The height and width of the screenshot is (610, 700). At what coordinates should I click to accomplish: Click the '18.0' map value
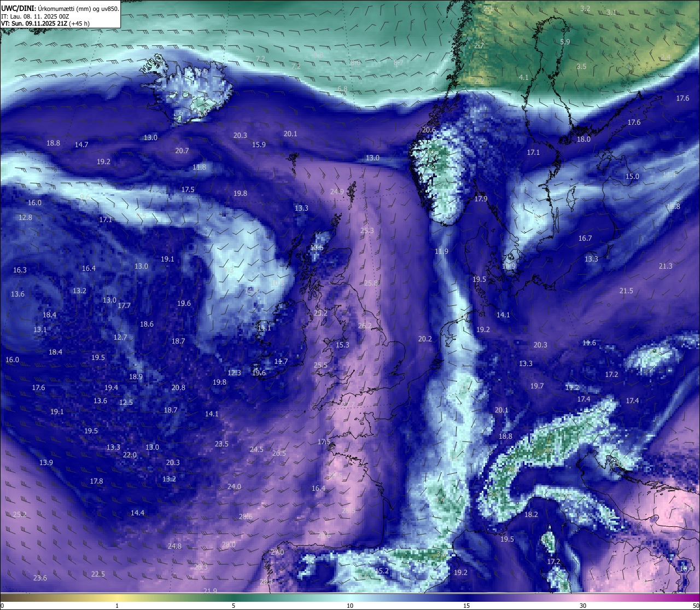click(x=584, y=139)
